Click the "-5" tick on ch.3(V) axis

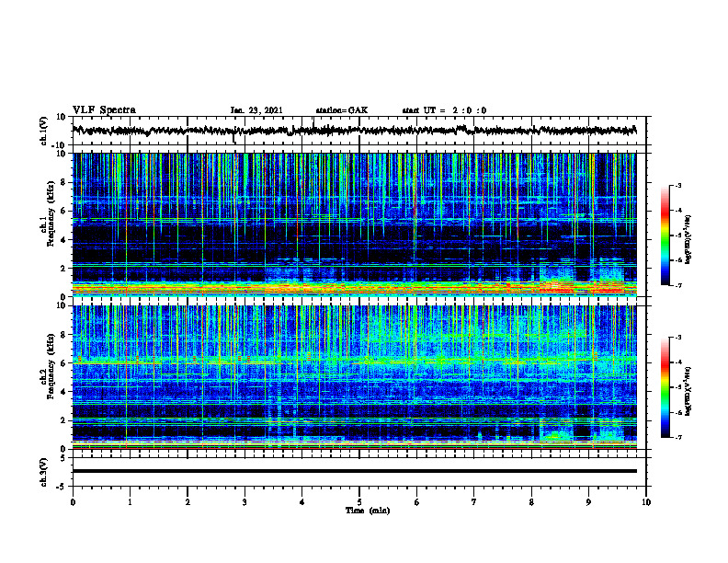tap(62, 487)
